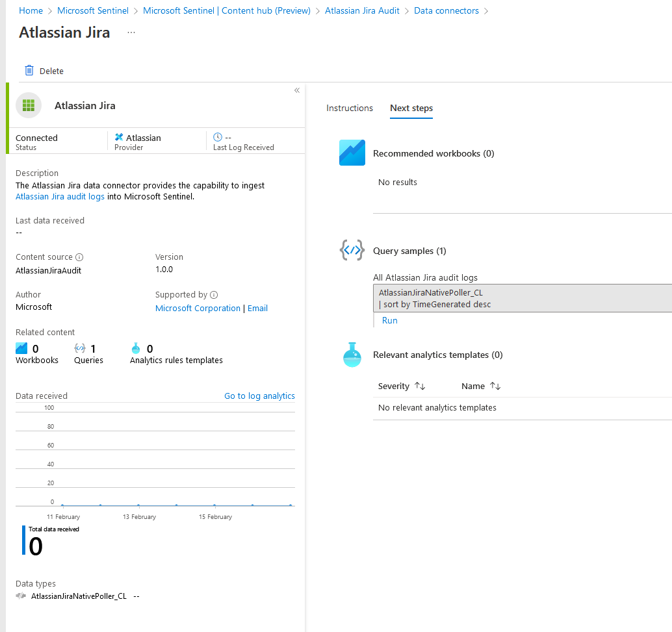Click the Content source info icon
Viewport: 672px width, 632px height.
[x=79, y=257]
